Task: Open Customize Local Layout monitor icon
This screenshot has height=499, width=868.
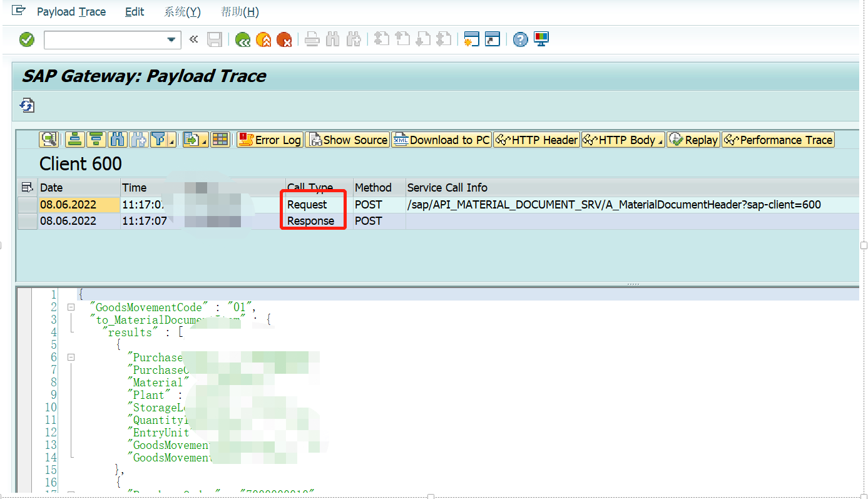Action: pos(541,39)
